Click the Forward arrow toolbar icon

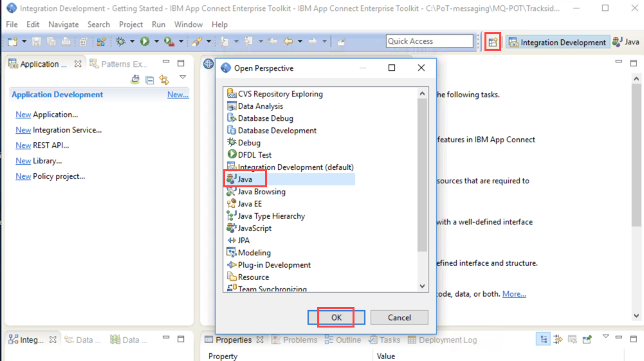pos(313,41)
